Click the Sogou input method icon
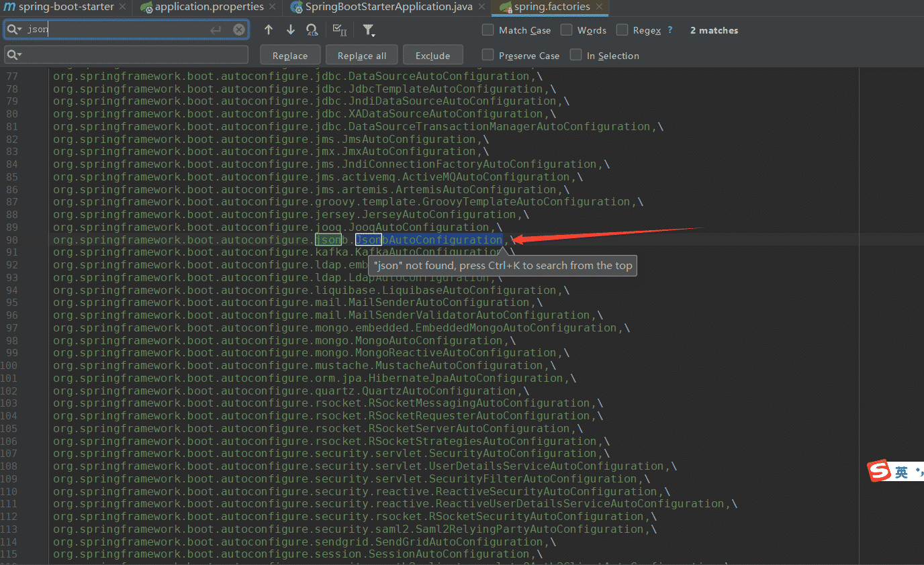 [878, 472]
